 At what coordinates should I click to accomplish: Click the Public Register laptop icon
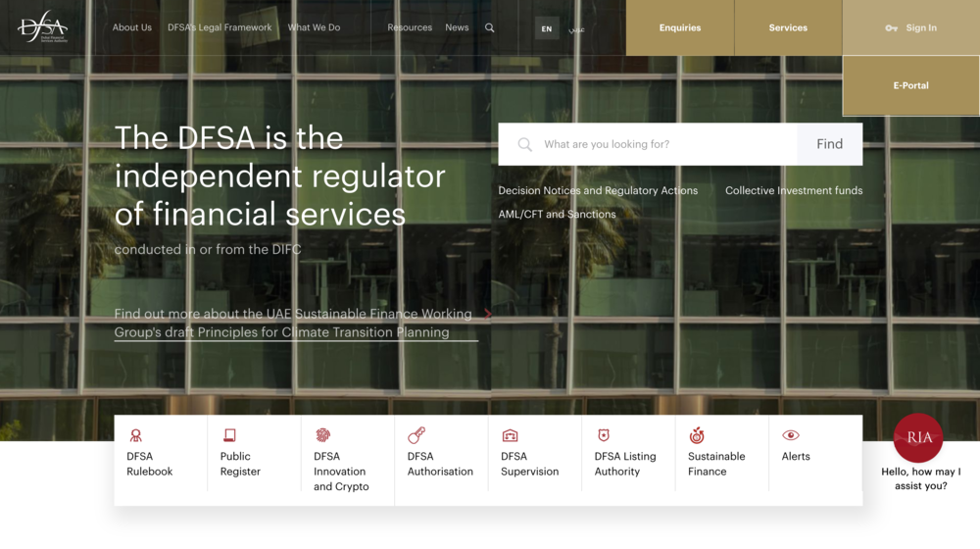(229, 435)
